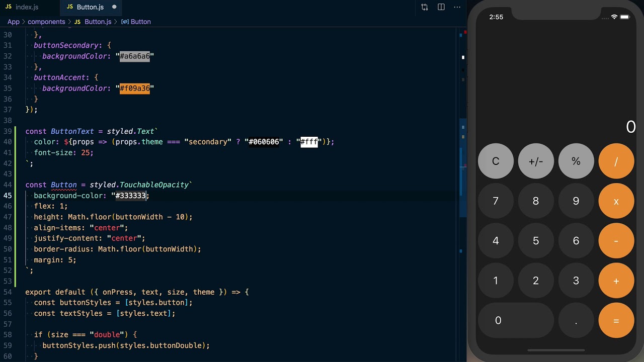Viewport: 644px width, 362px height.
Task: Tap the 3 key
Action: (x=576, y=281)
